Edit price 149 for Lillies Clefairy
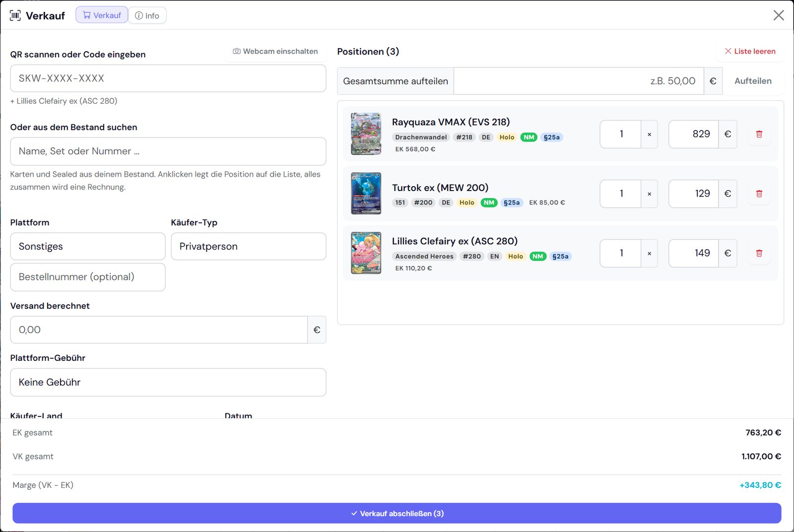This screenshot has width=794, height=532. tap(694, 253)
